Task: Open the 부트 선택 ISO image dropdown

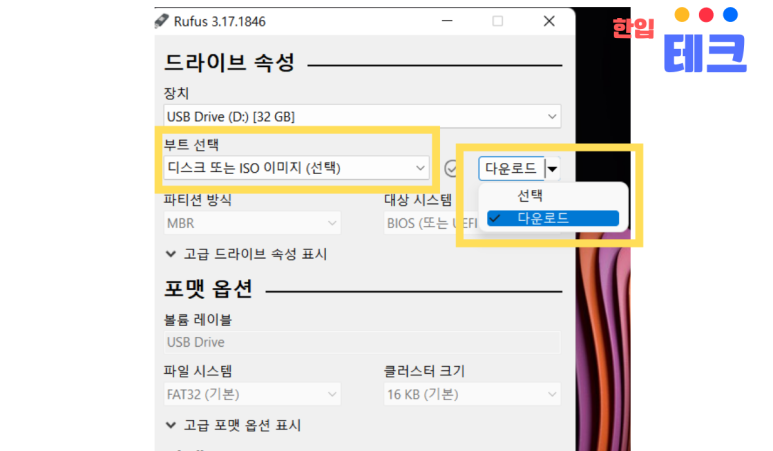Action: [x=296, y=168]
